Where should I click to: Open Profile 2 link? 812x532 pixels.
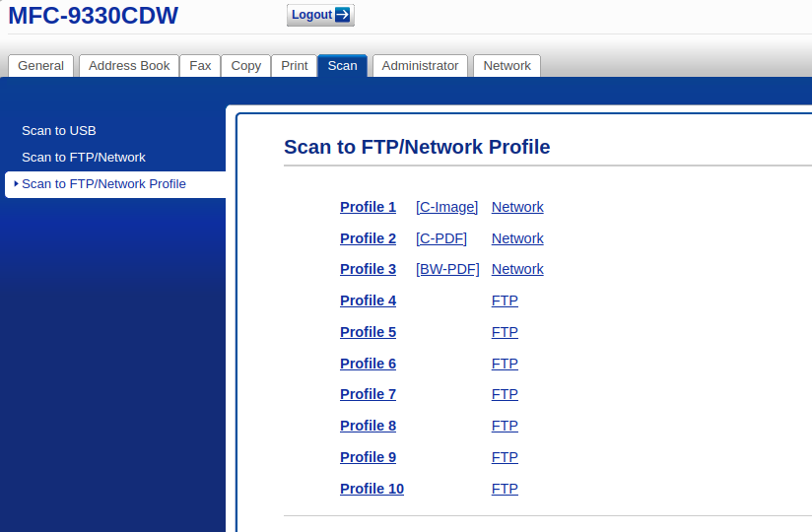click(x=369, y=238)
